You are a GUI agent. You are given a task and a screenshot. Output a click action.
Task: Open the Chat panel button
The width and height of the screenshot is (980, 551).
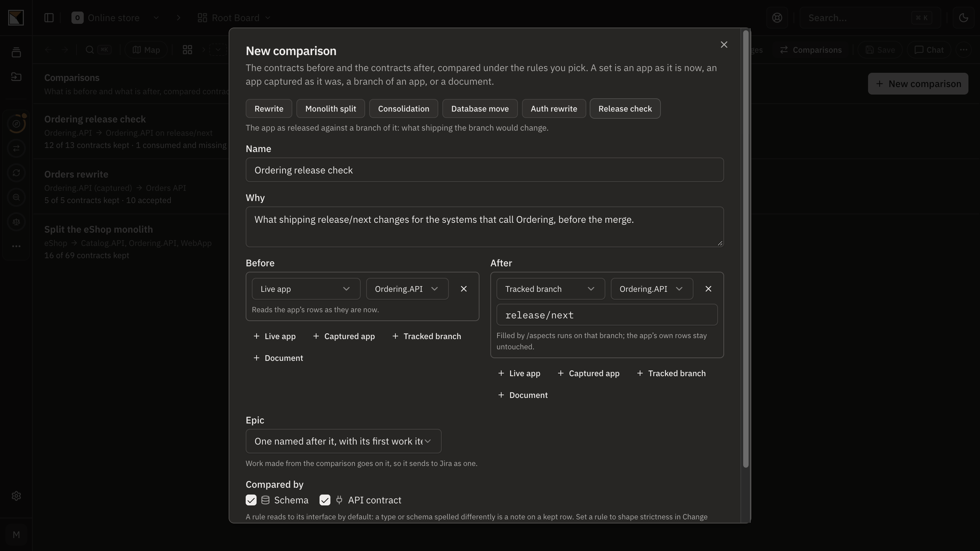929,50
